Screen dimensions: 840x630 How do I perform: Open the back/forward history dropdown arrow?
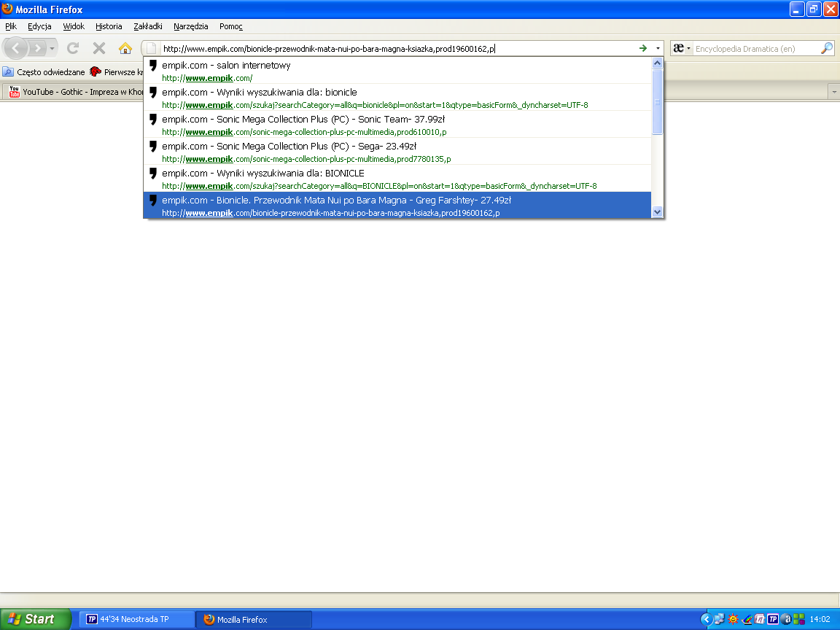tap(52, 49)
